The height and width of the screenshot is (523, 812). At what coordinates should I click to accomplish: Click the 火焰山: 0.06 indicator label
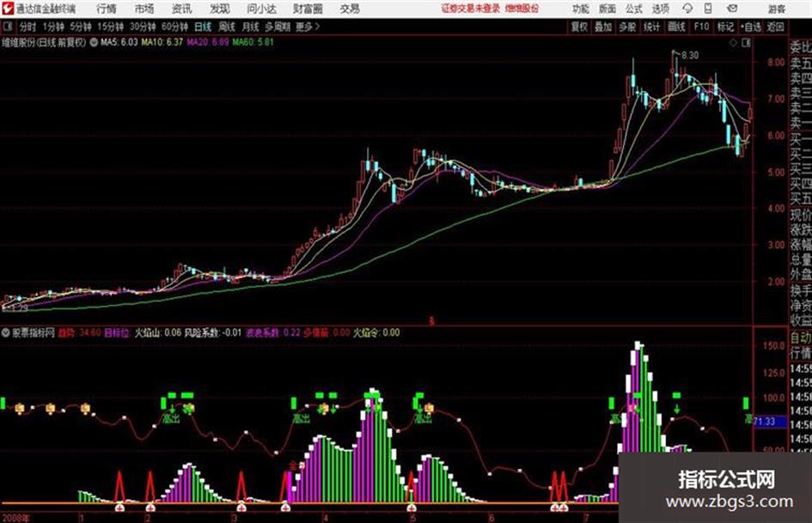[x=158, y=332]
